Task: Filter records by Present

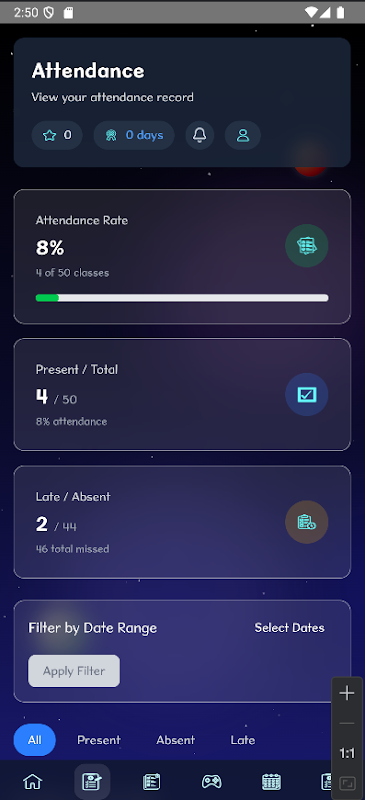Action: (x=99, y=740)
